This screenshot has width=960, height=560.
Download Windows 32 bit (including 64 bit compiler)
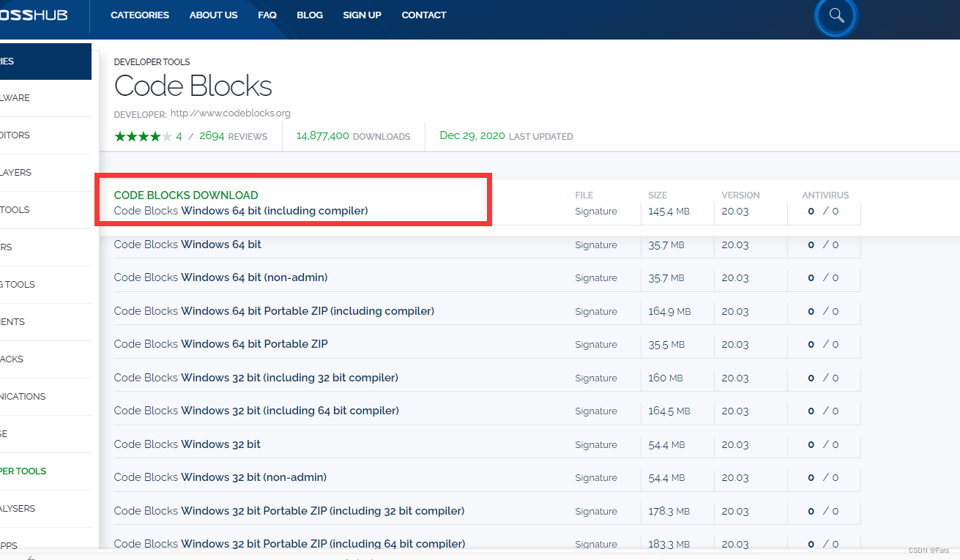(x=256, y=411)
